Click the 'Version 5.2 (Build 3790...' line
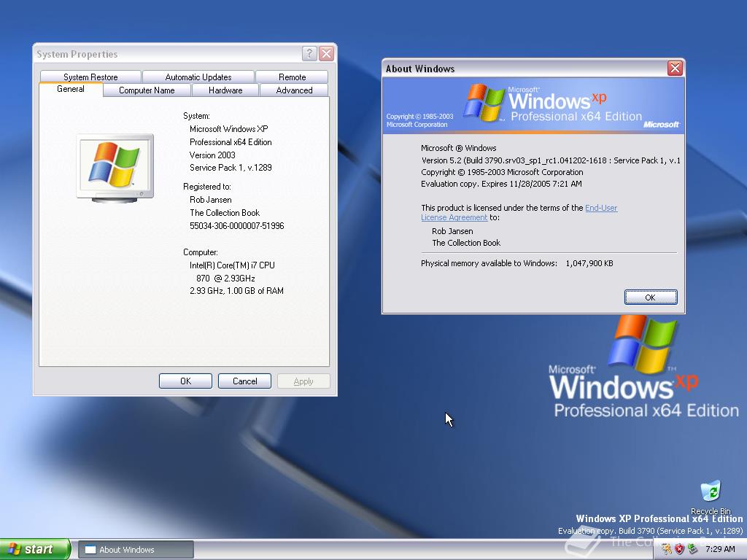 coord(551,160)
